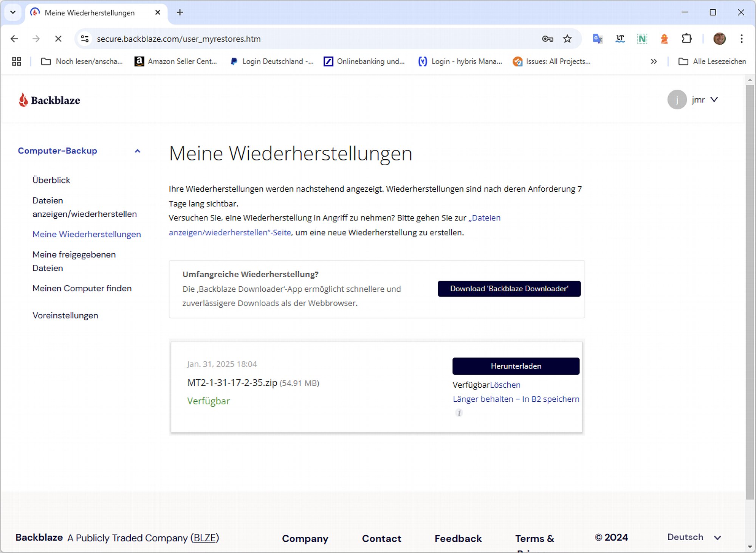
Task: Minimize the Chrome window
Action: [x=685, y=12]
